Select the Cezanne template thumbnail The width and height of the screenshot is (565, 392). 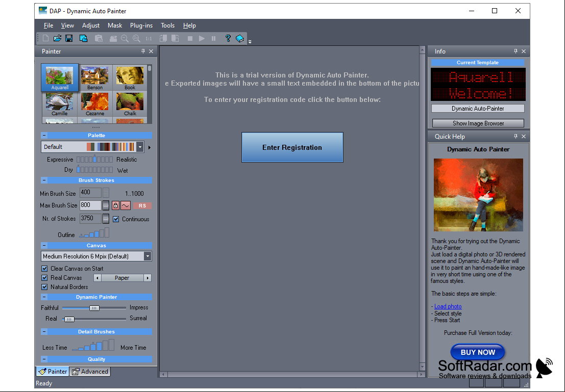95,103
